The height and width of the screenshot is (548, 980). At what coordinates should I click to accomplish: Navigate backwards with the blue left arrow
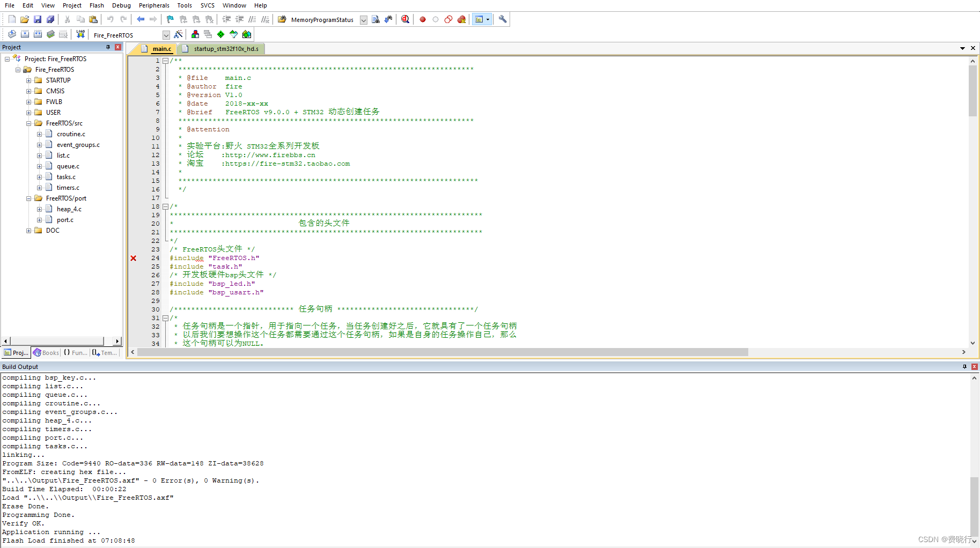coord(141,19)
